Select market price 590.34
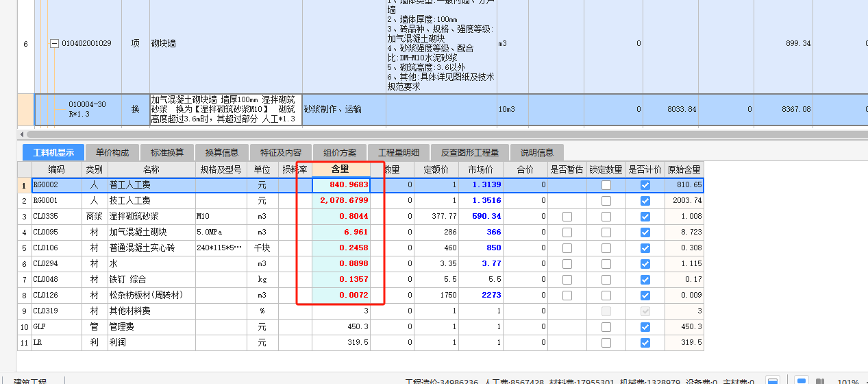This screenshot has width=868, height=384. pyautogui.click(x=481, y=217)
